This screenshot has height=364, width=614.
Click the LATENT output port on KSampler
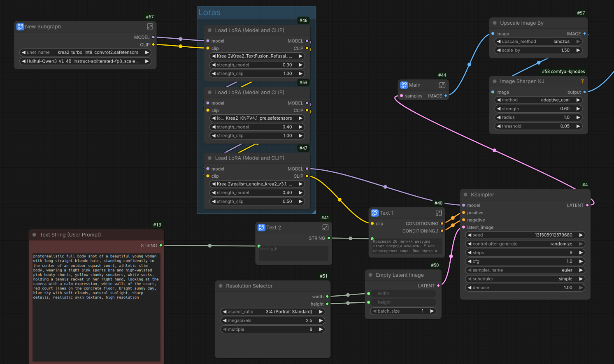pyautogui.click(x=587, y=205)
